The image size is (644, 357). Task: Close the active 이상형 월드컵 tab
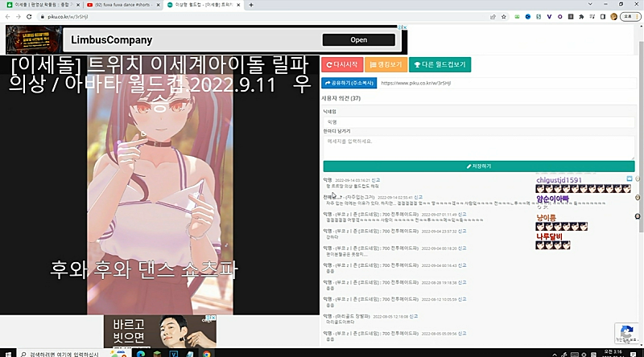tap(238, 5)
